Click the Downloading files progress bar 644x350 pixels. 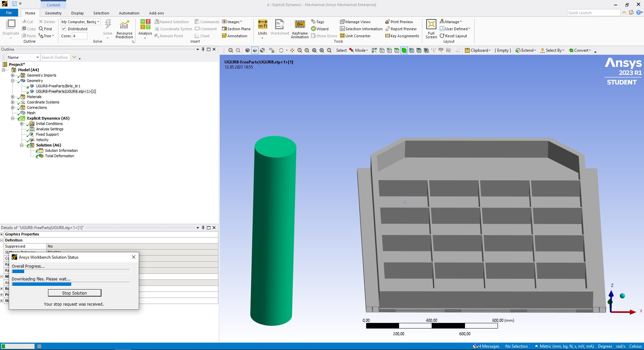point(71,284)
